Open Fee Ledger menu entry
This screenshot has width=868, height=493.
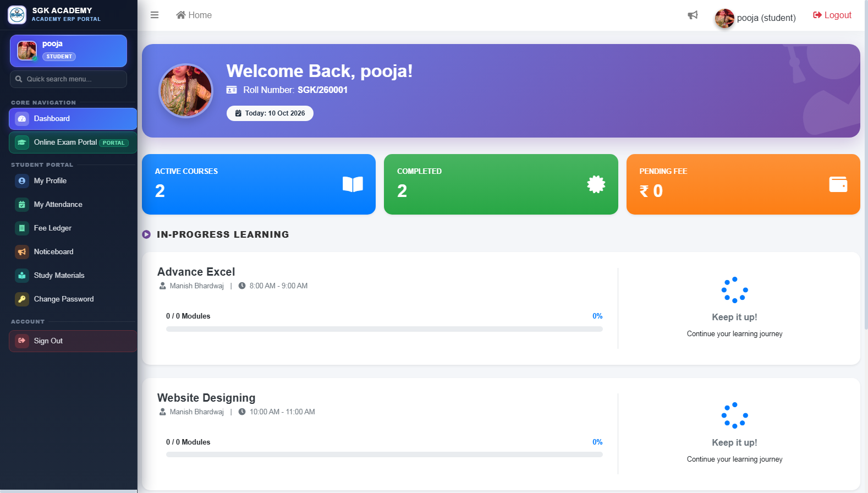click(73, 228)
